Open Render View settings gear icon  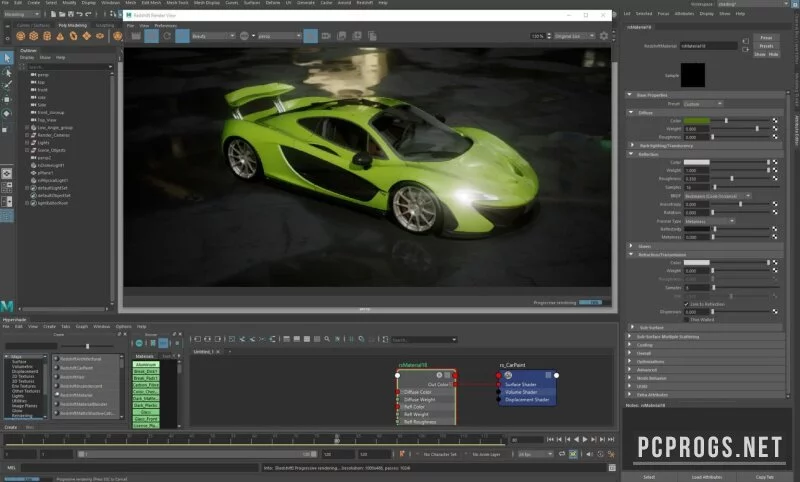604,36
